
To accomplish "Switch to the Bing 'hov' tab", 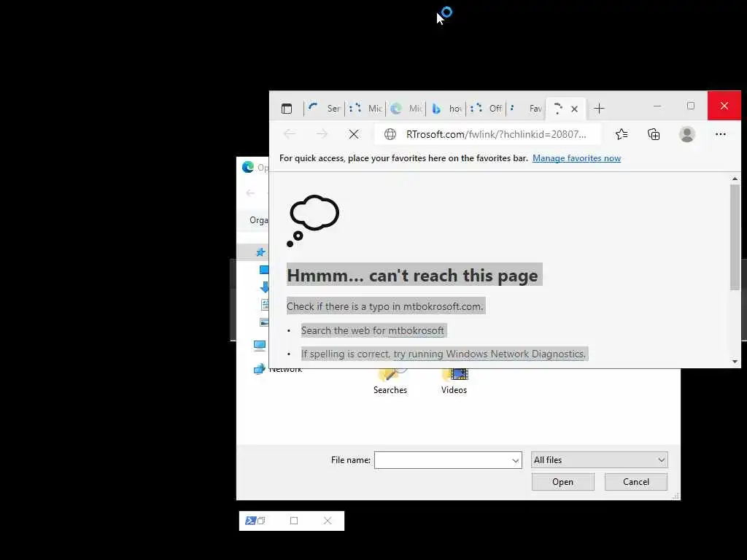I will [446, 109].
